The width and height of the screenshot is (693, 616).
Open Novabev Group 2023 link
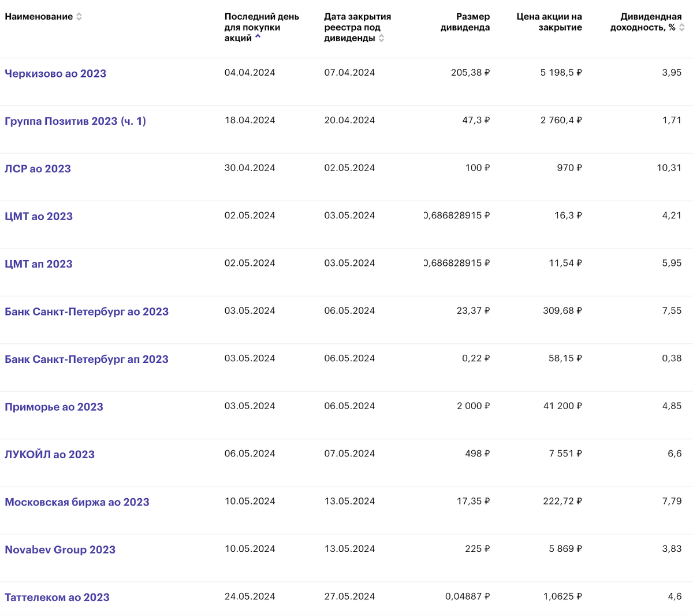click(60, 550)
